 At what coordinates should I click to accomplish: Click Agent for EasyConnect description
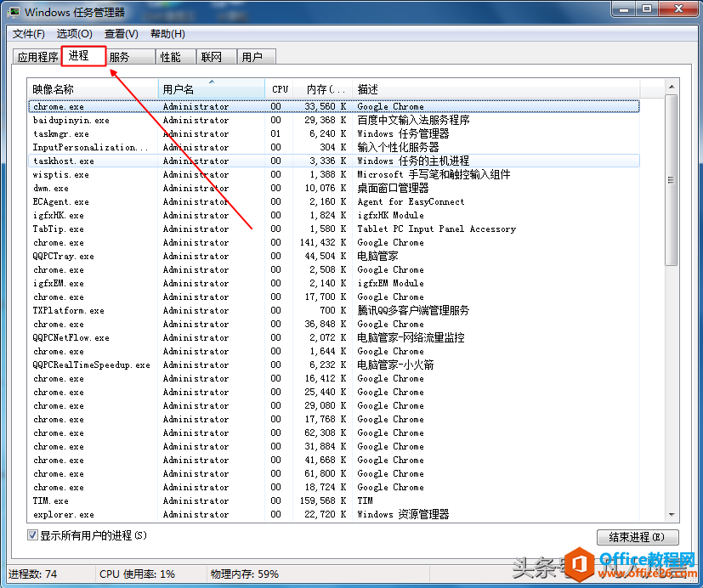[411, 201]
